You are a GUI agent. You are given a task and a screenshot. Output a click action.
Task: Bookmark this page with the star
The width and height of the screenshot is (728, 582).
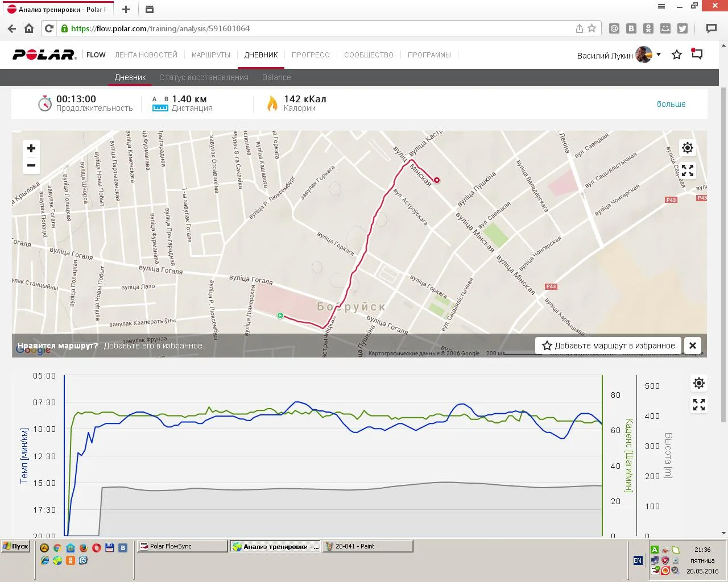(x=592, y=28)
